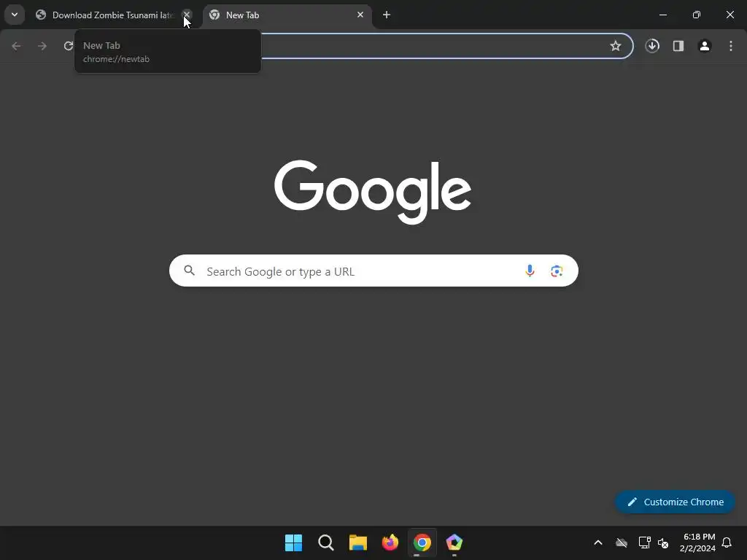
Task: Go forward with the forward arrow
Action: pyautogui.click(x=42, y=46)
